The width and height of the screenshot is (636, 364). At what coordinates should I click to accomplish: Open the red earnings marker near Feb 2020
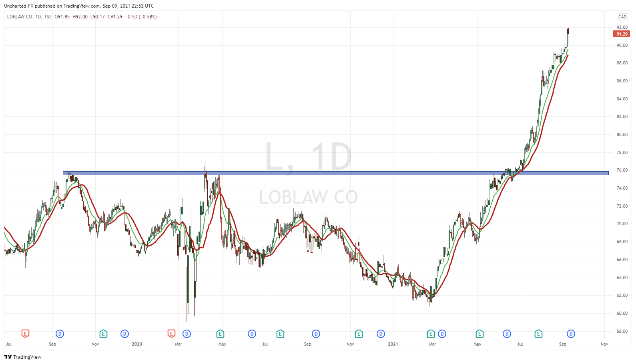(x=171, y=333)
